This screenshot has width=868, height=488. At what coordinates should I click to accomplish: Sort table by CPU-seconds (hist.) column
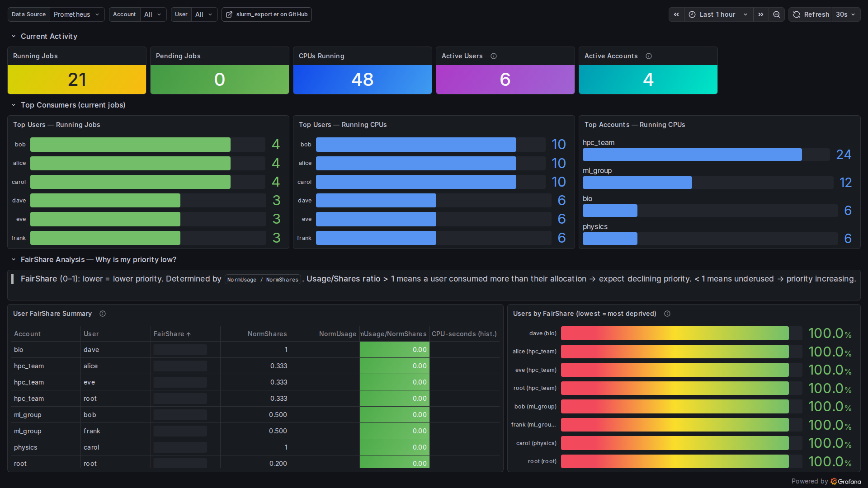point(464,334)
